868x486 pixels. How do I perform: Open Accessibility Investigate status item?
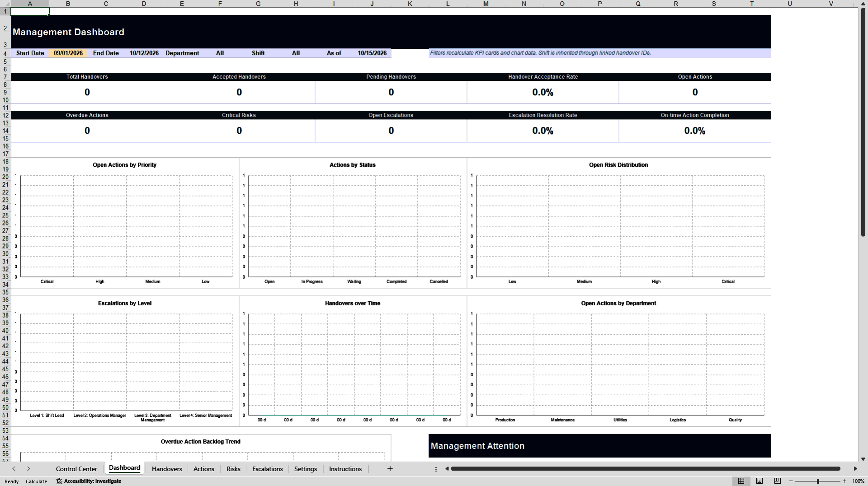(x=89, y=481)
